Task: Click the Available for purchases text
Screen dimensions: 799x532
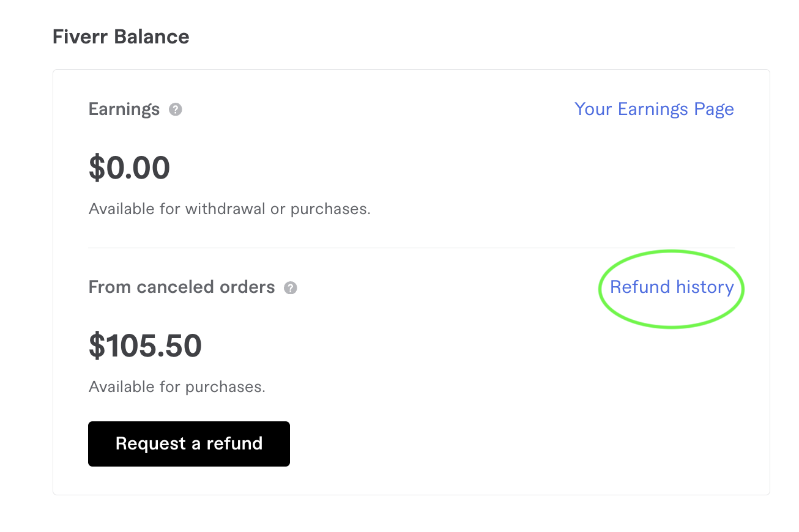Action: (177, 387)
